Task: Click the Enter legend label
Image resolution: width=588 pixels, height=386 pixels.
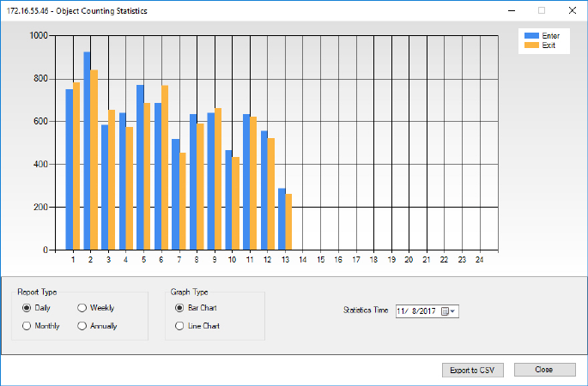Action: (550, 36)
